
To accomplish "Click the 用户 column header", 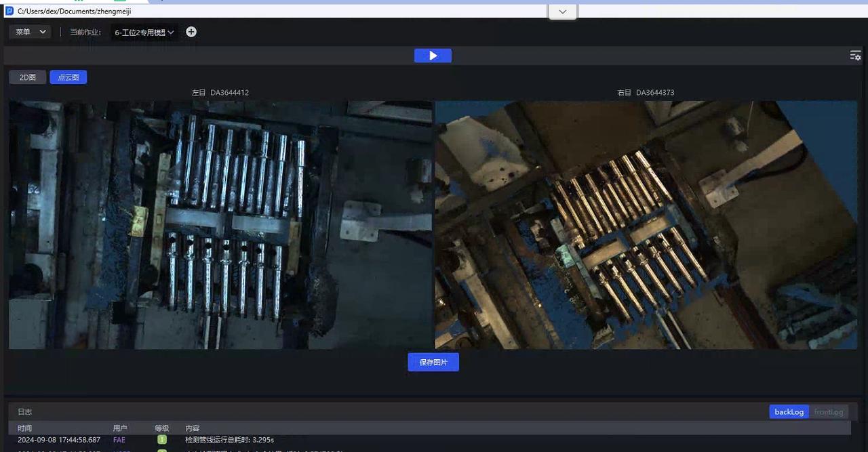I will pos(120,428).
